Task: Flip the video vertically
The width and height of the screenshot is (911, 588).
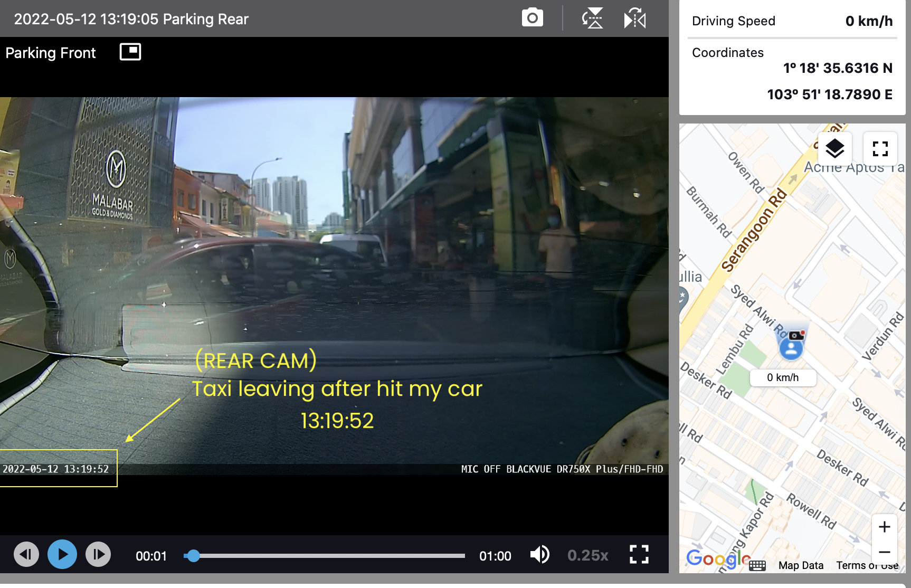Action: (592, 18)
